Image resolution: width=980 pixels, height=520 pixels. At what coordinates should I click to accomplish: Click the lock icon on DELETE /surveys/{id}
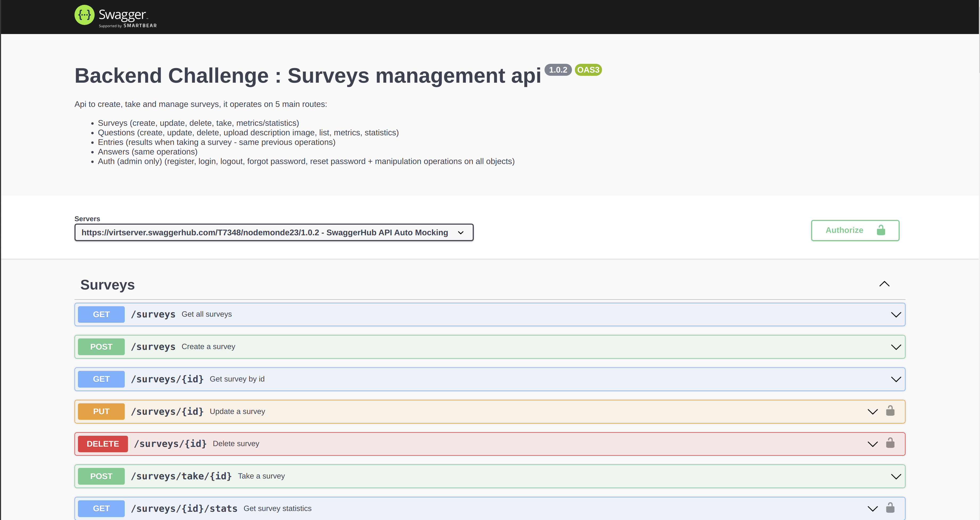click(x=890, y=443)
